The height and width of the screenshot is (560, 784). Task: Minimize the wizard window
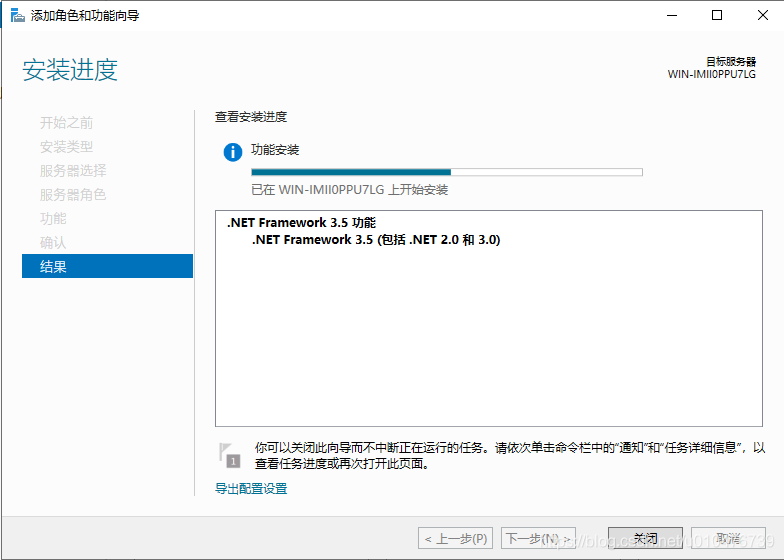671,15
